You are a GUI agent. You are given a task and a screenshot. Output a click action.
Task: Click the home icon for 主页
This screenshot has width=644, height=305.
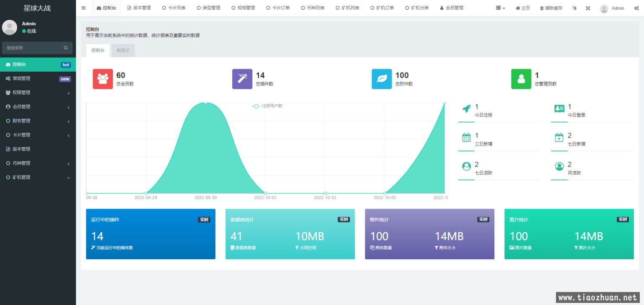[518, 8]
